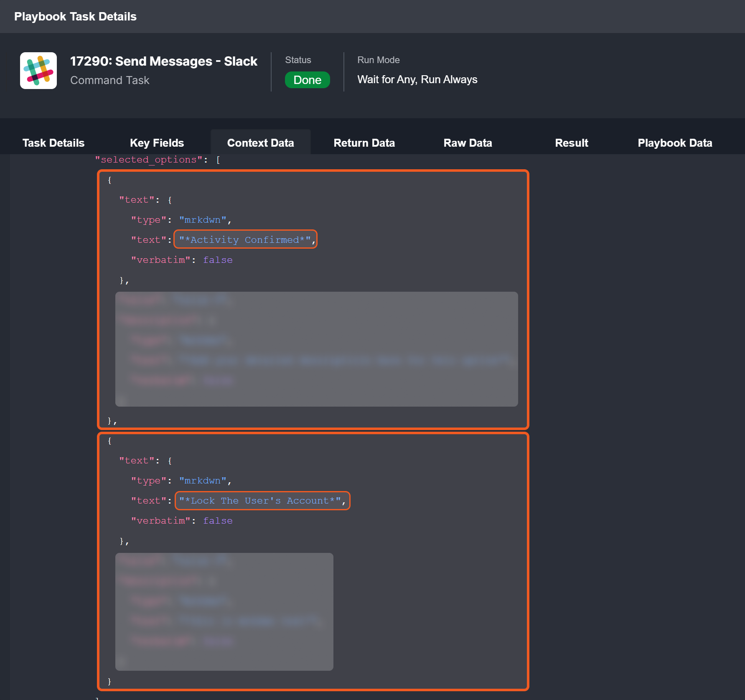745x700 pixels.
Task: Click the false value under Lock The User's Account
Action: [218, 521]
